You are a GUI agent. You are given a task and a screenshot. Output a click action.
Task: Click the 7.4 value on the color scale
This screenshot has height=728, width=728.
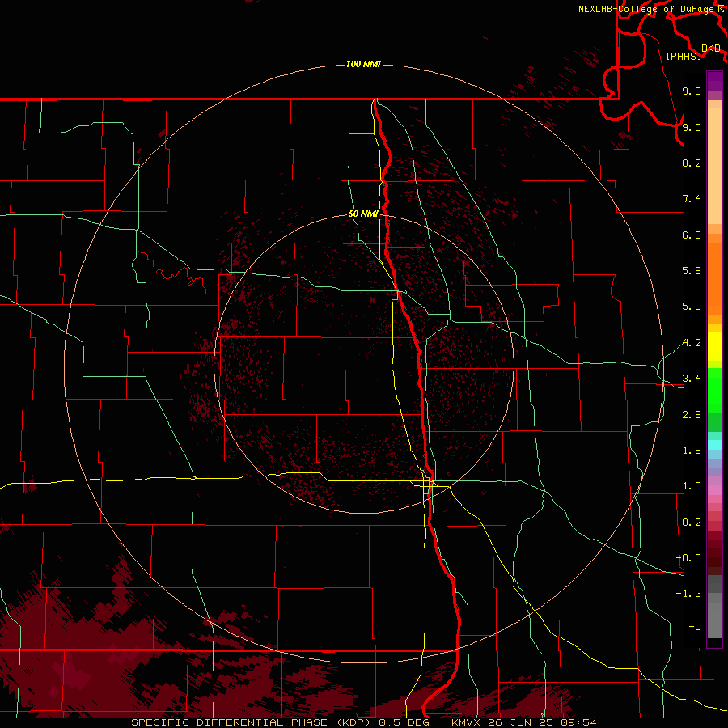click(692, 199)
